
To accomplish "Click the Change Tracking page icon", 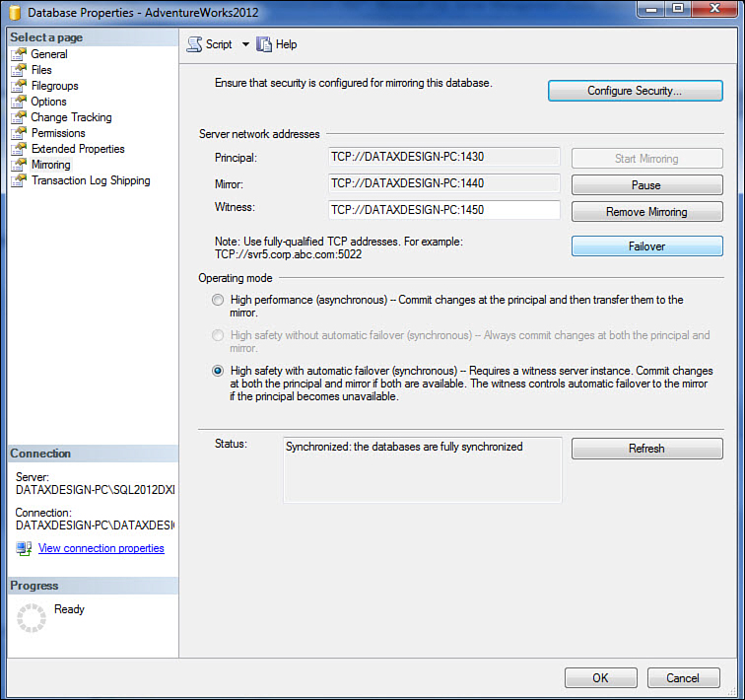I will [x=19, y=117].
